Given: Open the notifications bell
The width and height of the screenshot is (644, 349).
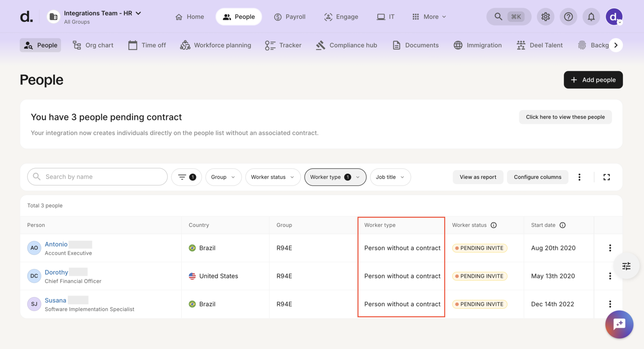Looking at the screenshot, I should point(591,17).
